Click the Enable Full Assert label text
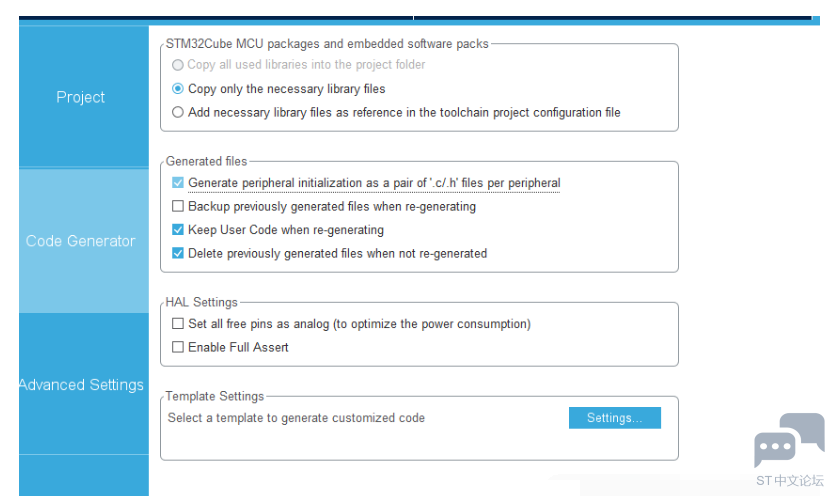833x496 pixels. pos(238,347)
